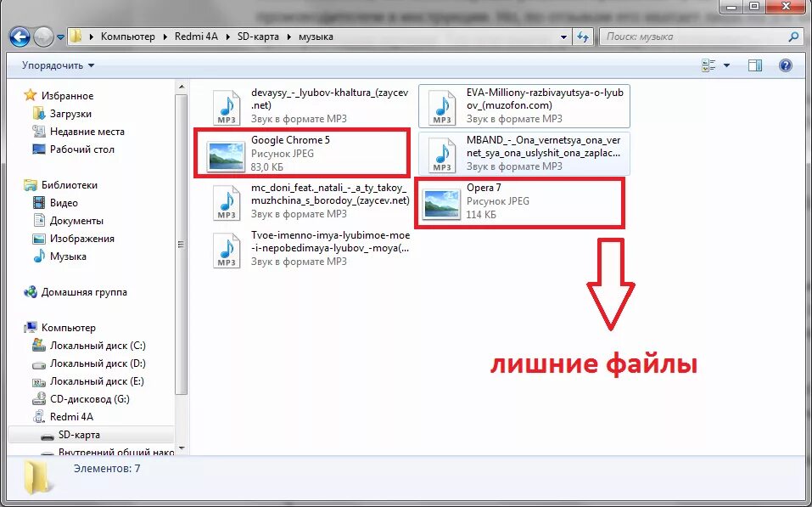Open the address bar history dropdown
The image size is (812, 507).
pos(563,37)
